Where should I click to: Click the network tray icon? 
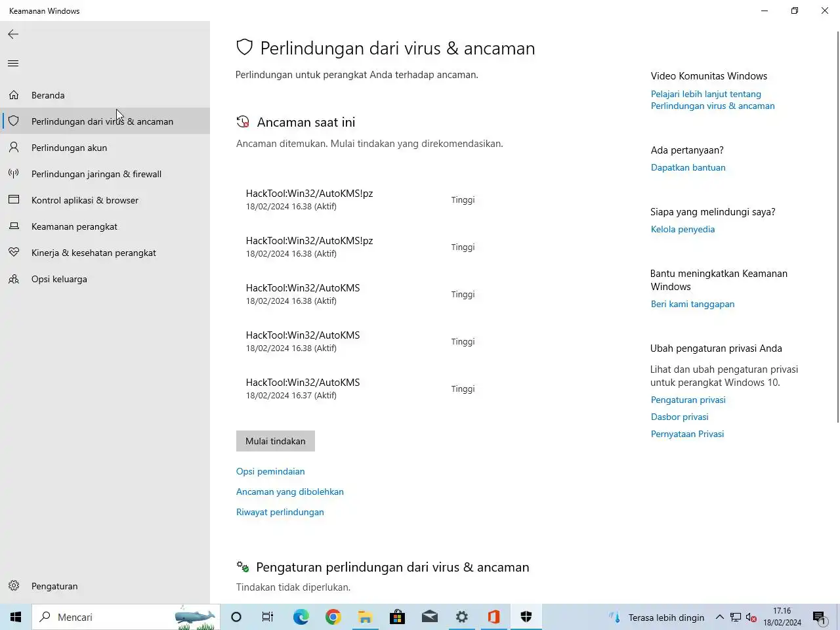[x=736, y=618]
